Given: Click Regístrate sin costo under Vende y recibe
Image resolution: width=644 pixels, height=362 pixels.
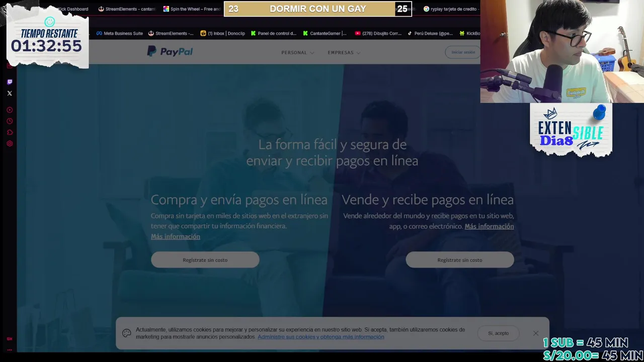Looking at the screenshot, I should coord(460,260).
